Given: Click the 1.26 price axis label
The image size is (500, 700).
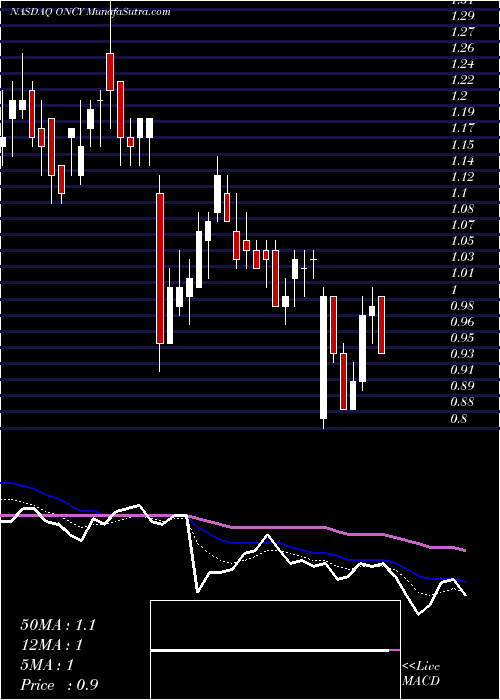Looking at the screenshot, I should point(462,48).
